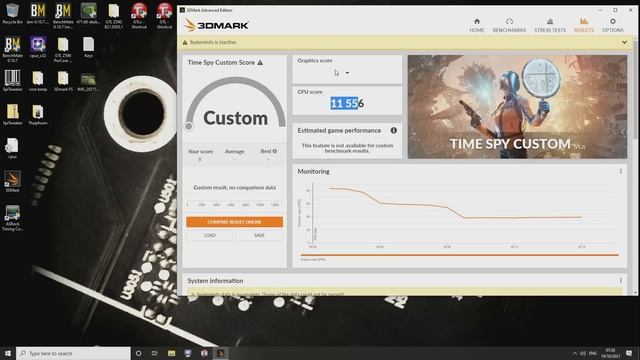The width and height of the screenshot is (640, 360).
Task: Click the warning icon beside Time Spy Custom Score
Action: [260, 62]
